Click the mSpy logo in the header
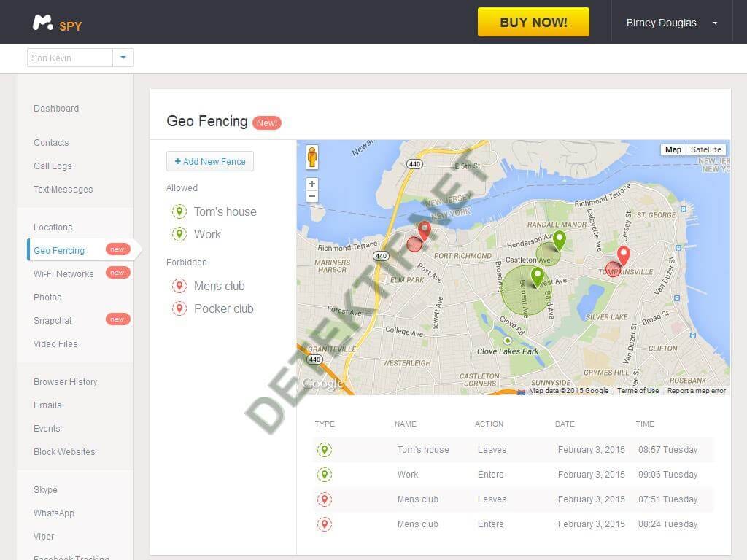747x560 pixels. click(x=55, y=21)
